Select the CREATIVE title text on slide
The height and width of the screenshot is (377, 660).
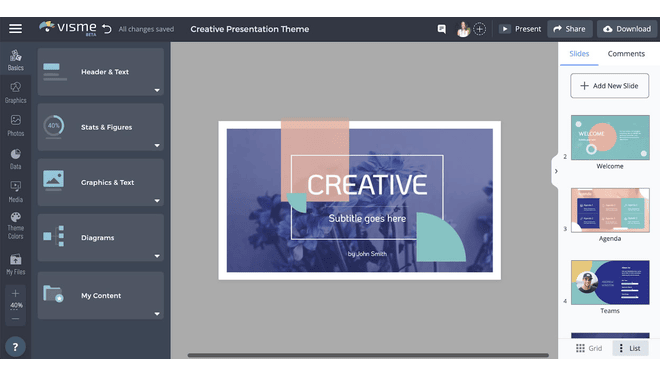[367, 184]
